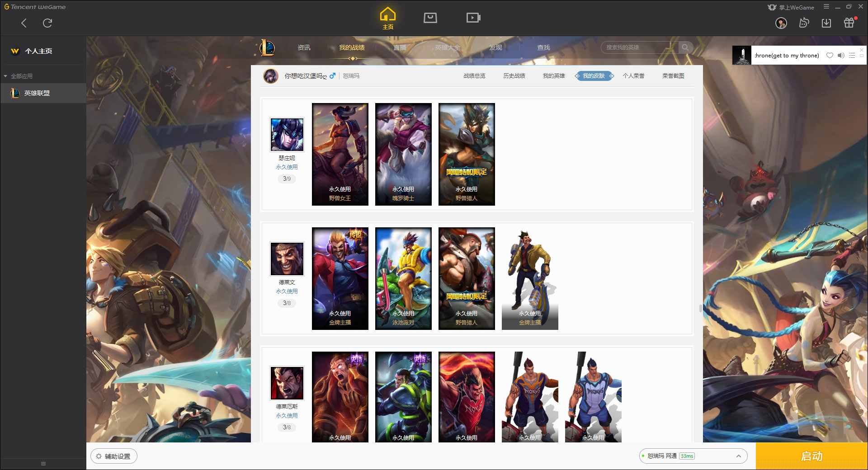The height and width of the screenshot is (470, 868).
Task: Select 英雄联盟 in the sidebar
Action: (x=43, y=93)
